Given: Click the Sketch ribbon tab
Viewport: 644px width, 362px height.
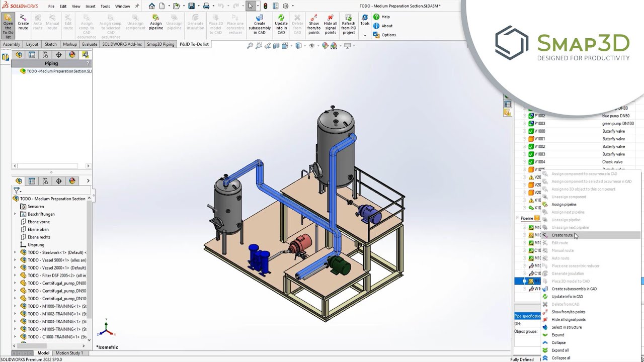Looking at the screenshot, I should point(51,44).
